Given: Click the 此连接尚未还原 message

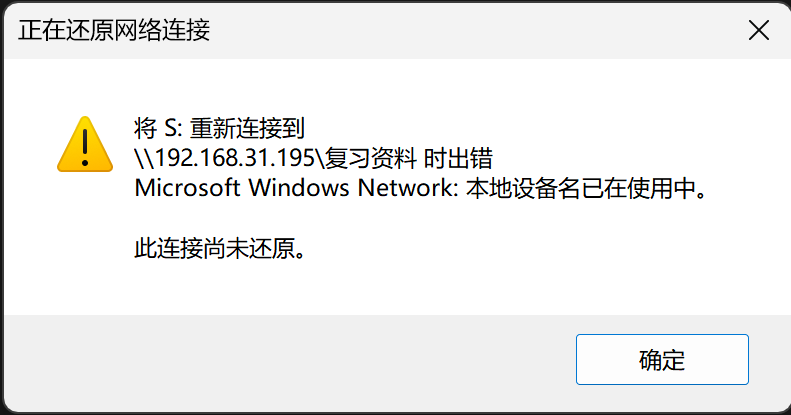Looking at the screenshot, I should (214, 248).
